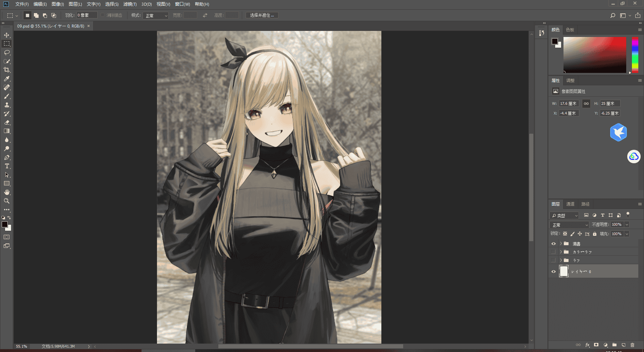Show the カラーラフ layer group
The height and width of the screenshot is (352, 644).
(553, 252)
